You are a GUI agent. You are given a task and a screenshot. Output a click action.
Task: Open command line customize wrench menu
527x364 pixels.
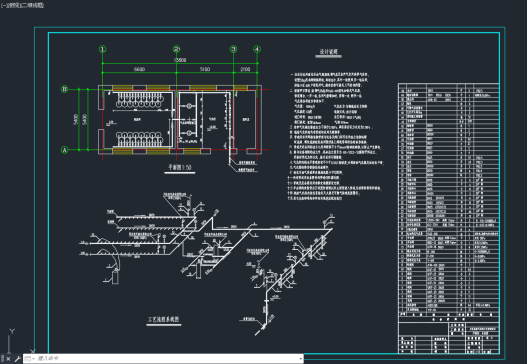(x=17, y=359)
